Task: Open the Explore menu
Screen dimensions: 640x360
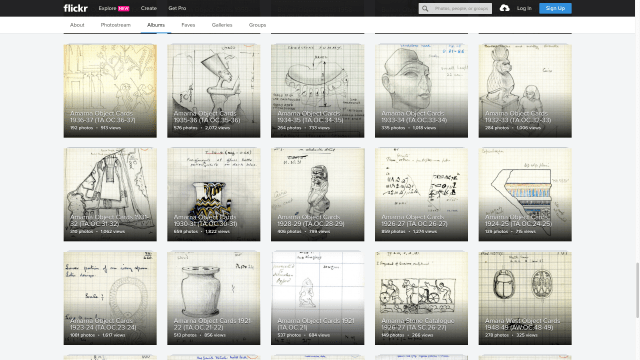Action: (x=114, y=8)
